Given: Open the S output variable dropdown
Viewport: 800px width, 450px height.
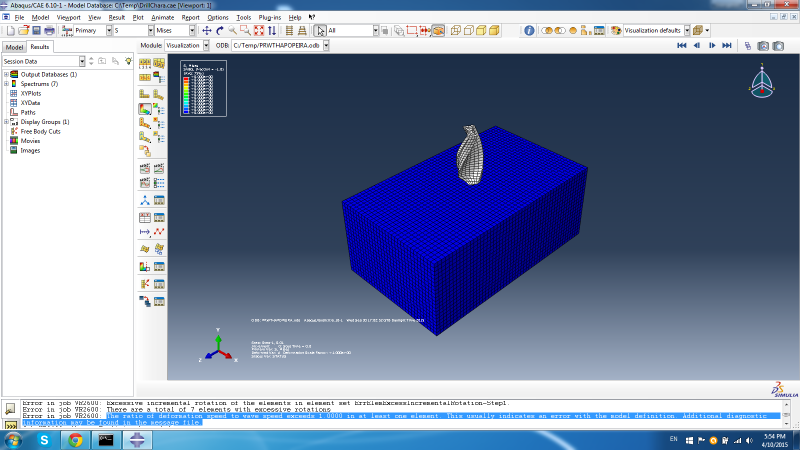Looking at the screenshot, I should tap(151, 31).
